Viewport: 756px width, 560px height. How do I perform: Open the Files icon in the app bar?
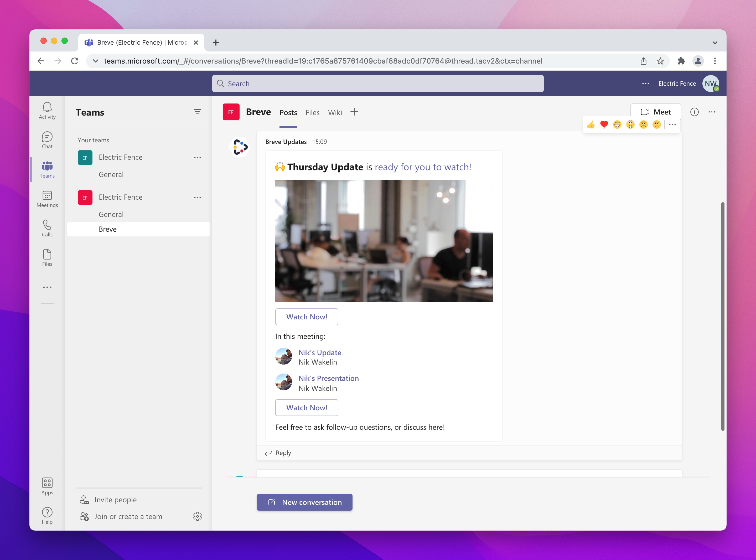point(47,258)
